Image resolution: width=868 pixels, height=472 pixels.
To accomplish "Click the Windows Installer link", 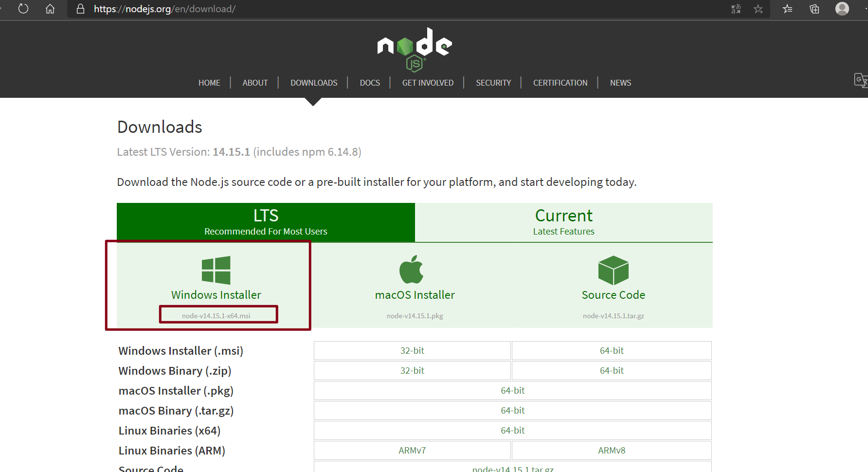I will pos(216,295).
